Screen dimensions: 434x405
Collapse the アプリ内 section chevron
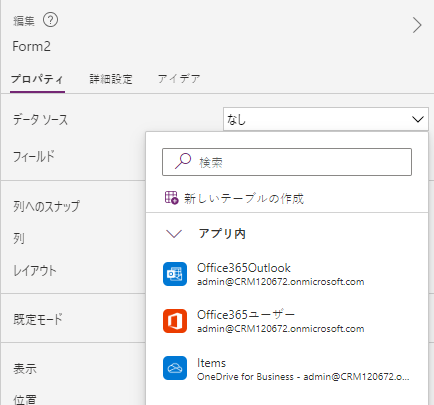(x=174, y=234)
